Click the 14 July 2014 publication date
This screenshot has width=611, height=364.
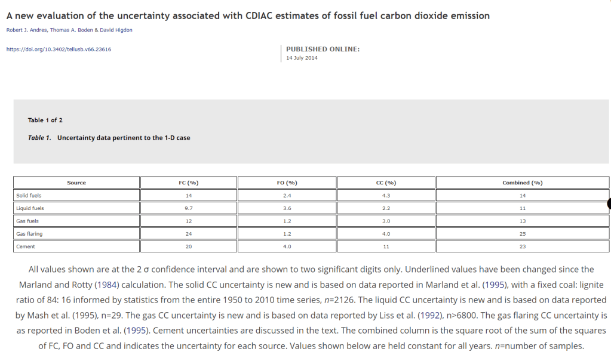click(302, 58)
